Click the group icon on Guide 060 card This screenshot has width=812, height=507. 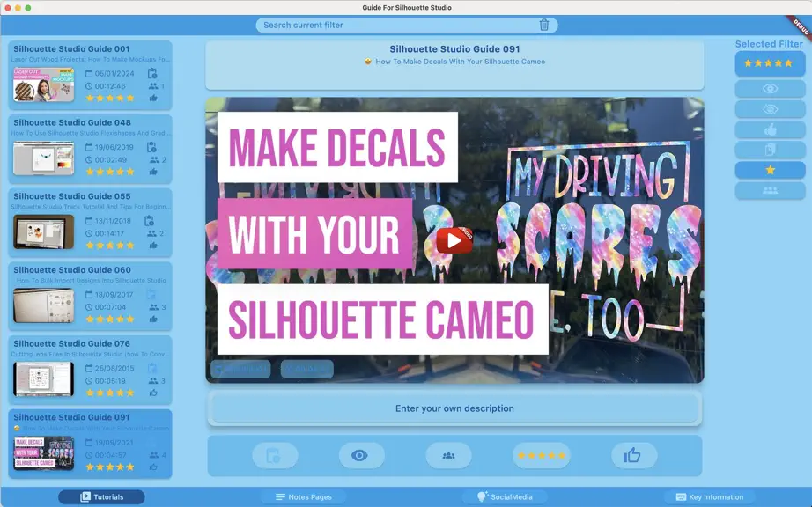(x=154, y=307)
